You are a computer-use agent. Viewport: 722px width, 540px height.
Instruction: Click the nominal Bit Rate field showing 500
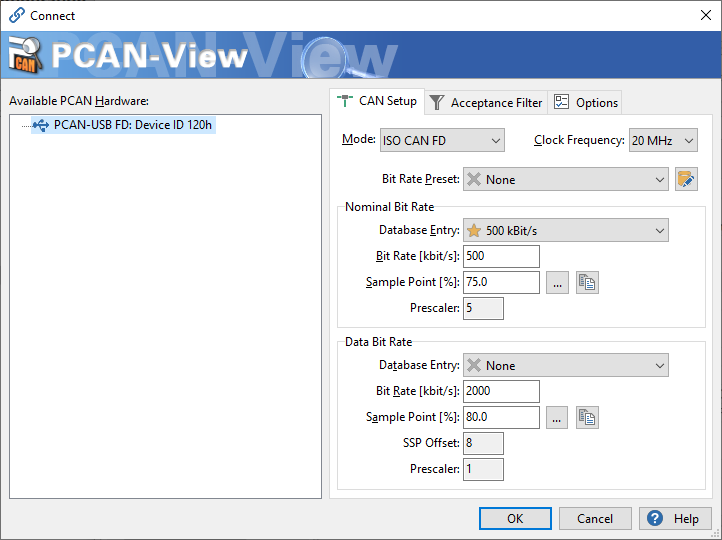501,256
